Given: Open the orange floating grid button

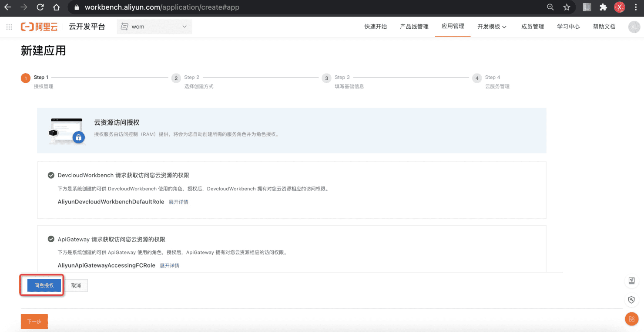Looking at the screenshot, I should click(x=631, y=319).
